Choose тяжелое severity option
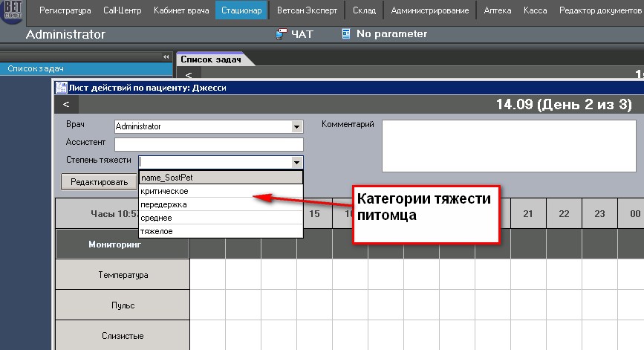Screen dimensions: 644x350 coord(221,231)
